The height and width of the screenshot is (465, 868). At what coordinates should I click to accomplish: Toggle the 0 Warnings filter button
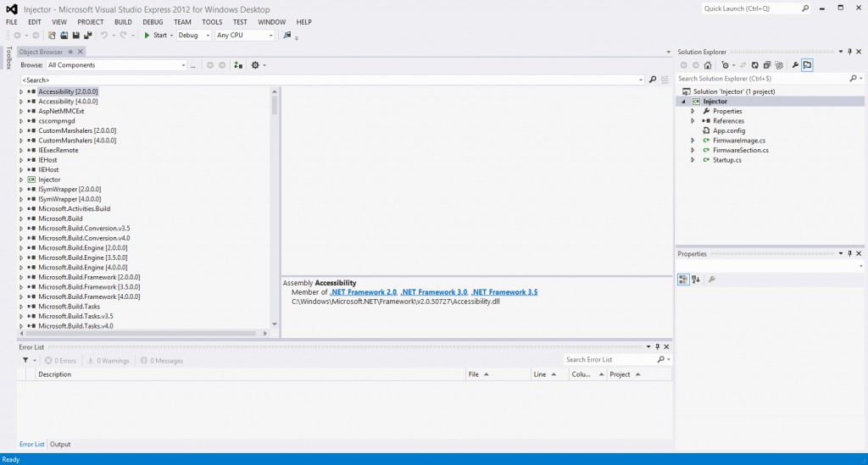(108, 361)
